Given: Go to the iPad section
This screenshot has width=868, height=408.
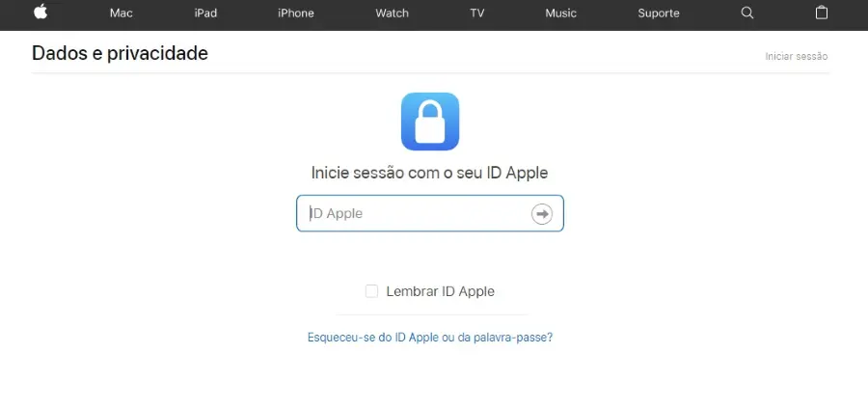Looking at the screenshot, I should (x=205, y=14).
